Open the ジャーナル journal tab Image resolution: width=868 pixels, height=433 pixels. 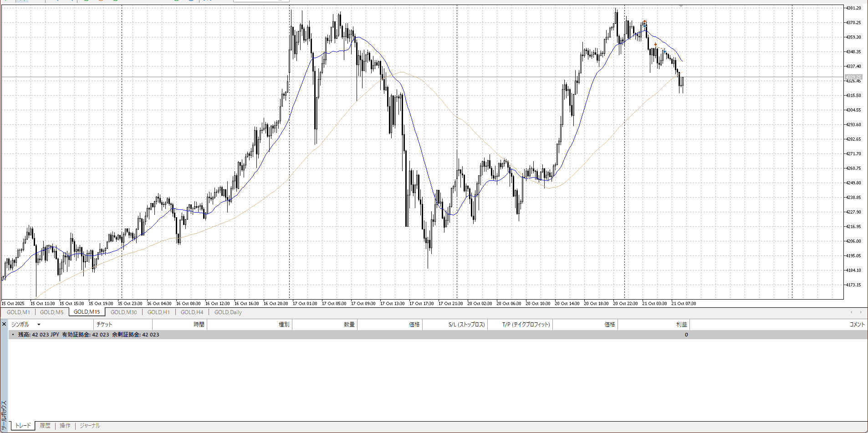pos(90,426)
